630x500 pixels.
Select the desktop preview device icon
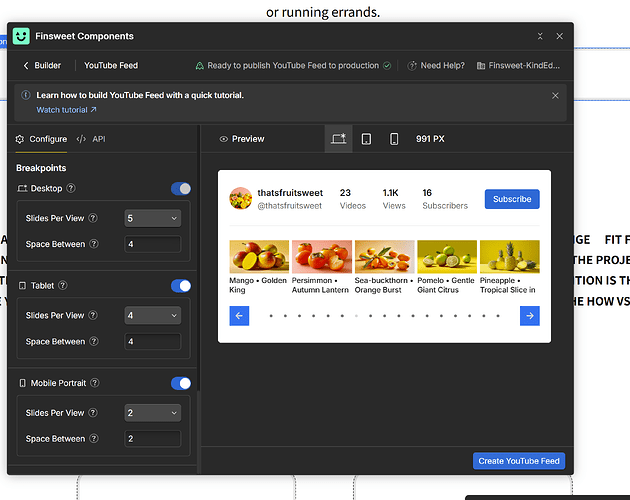[x=338, y=139]
